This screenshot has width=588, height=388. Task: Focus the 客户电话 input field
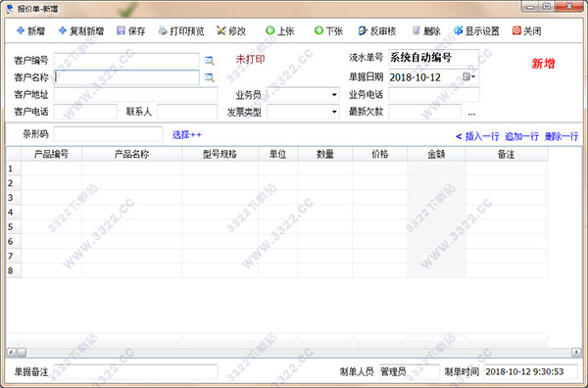coord(85,112)
